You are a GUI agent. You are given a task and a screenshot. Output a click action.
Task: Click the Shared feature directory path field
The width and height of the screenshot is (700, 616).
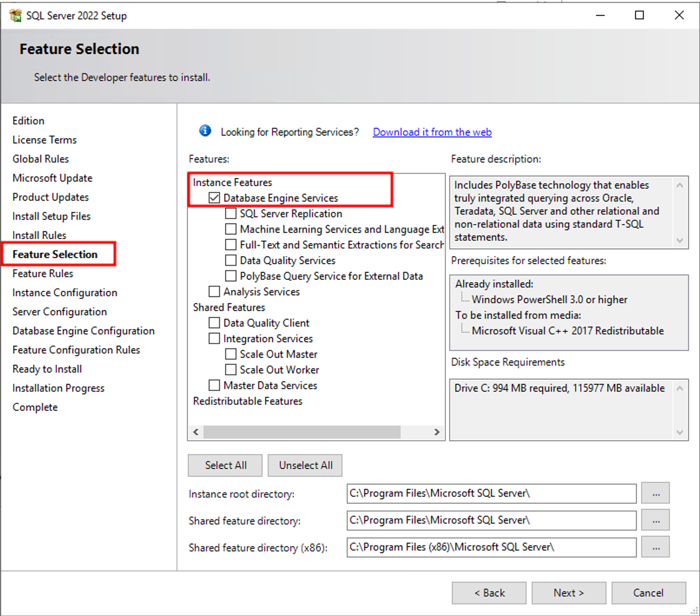coord(491,520)
